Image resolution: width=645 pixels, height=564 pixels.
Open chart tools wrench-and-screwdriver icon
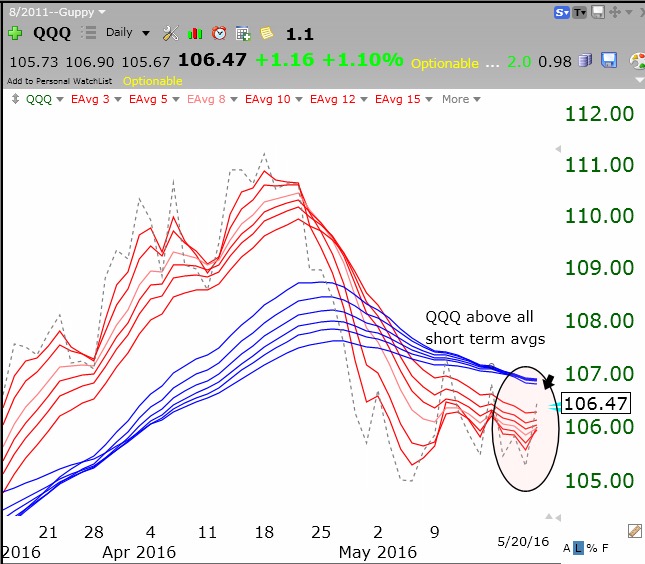click(170, 33)
